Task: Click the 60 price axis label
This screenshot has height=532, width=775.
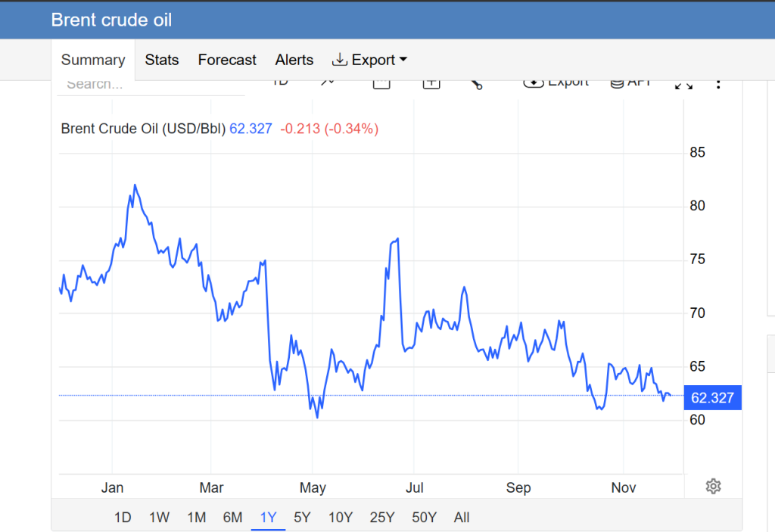Action: (697, 420)
